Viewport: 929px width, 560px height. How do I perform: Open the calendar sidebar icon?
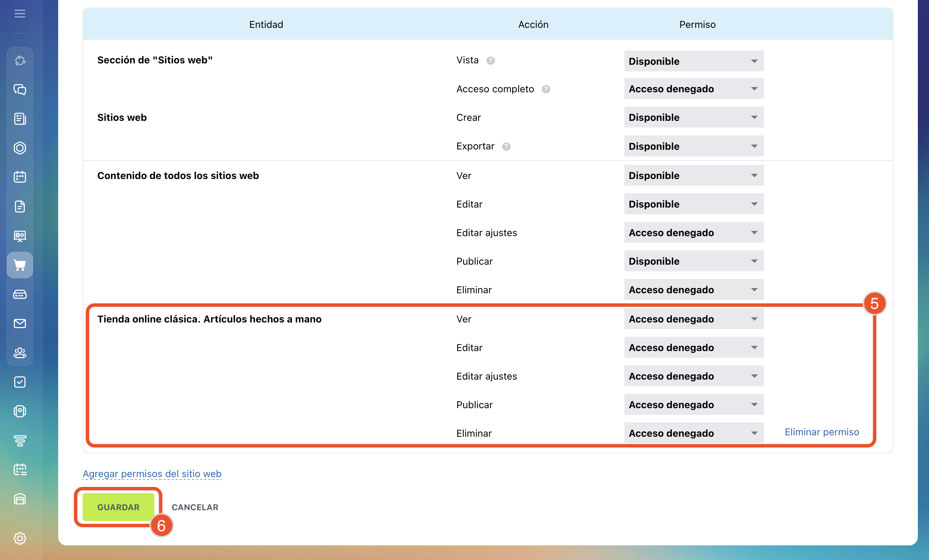click(x=20, y=177)
